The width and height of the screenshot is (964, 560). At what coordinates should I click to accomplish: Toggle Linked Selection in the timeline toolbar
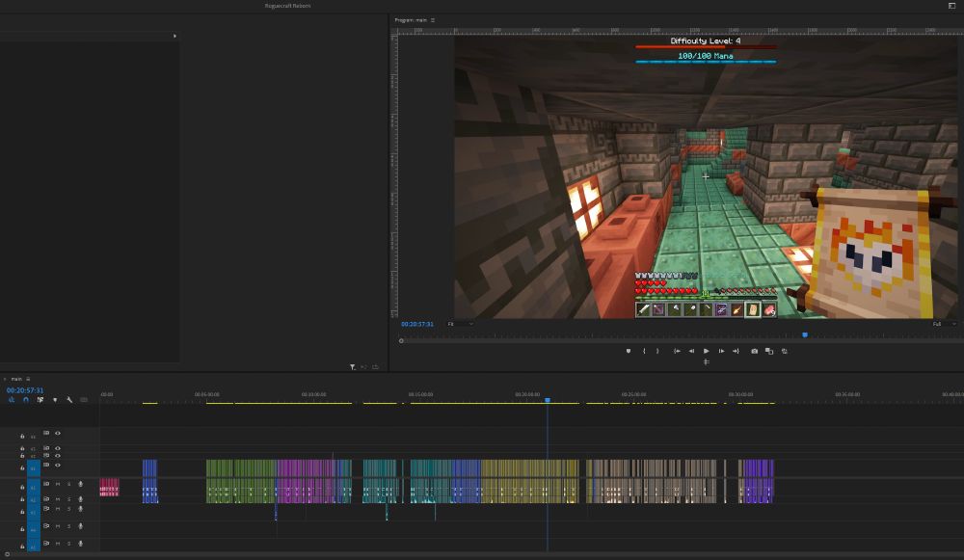pos(40,400)
